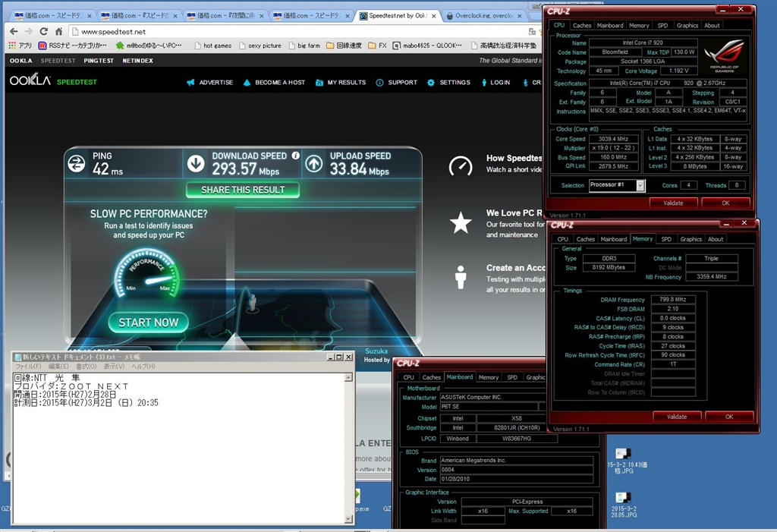The width and height of the screenshot is (777, 532).
Task: Expand the Processor #1 selection dropdown
Action: (x=640, y=185)
